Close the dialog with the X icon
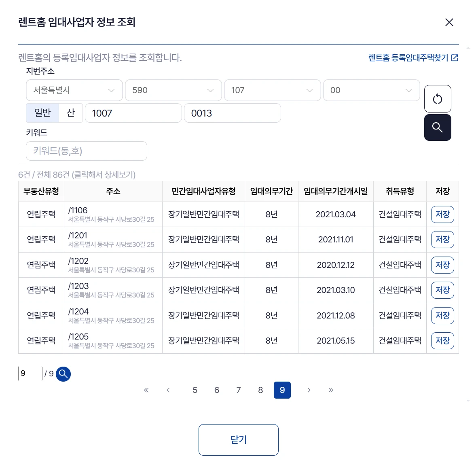Screen dimensions: 476x467 pyautogui.click(x=449, y=22)
